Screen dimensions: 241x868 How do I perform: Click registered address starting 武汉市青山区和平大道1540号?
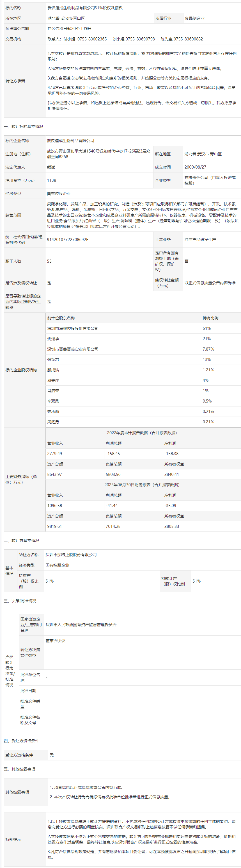(x=99, y=154)
